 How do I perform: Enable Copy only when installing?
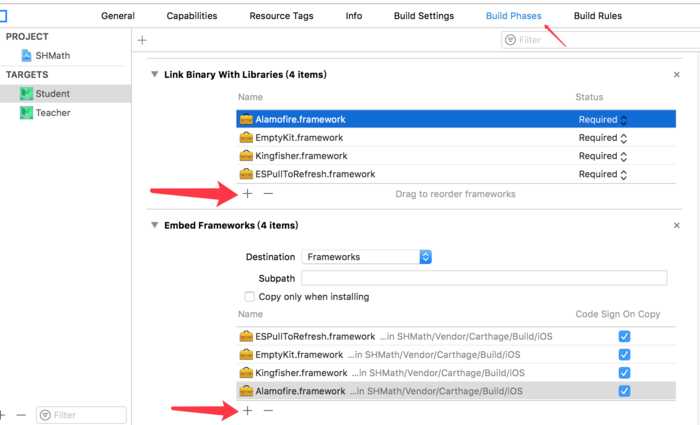[x=250, y=296]
